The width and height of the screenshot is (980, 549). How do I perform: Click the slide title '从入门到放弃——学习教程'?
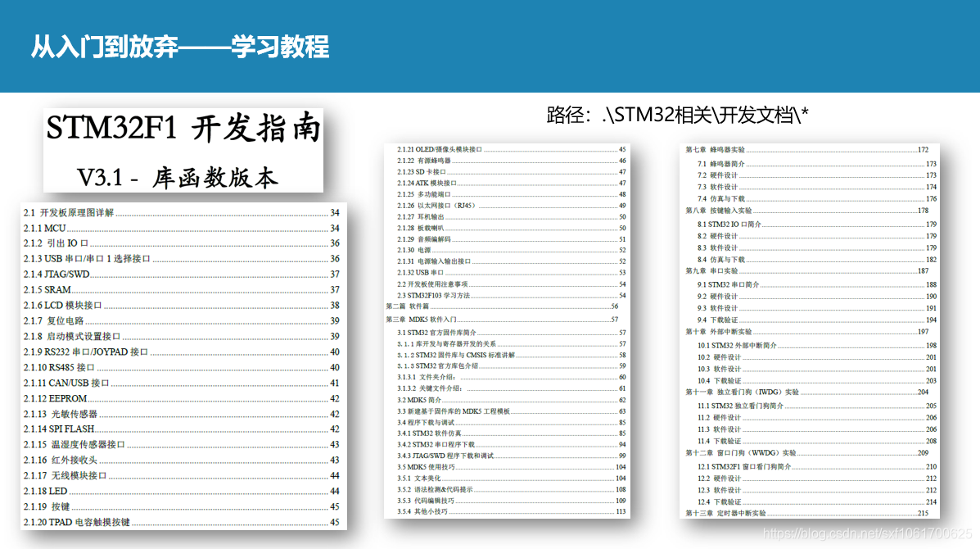tap(180, 47)
